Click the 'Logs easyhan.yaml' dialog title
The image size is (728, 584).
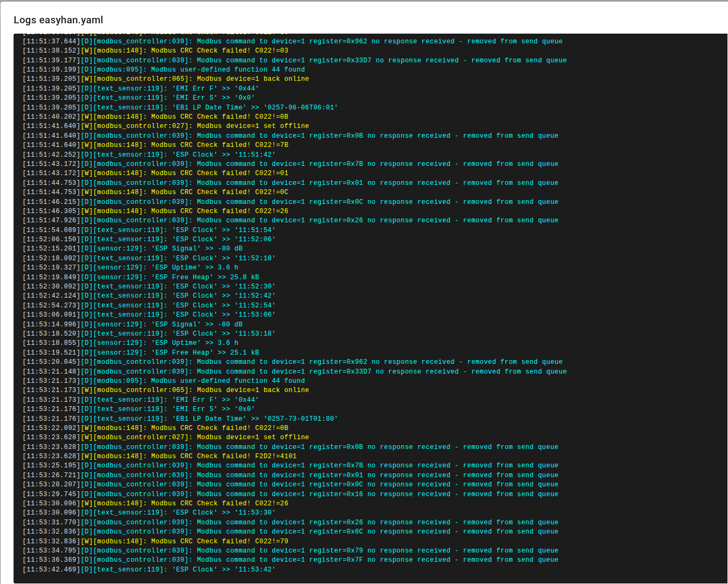[x=59, y=20]
